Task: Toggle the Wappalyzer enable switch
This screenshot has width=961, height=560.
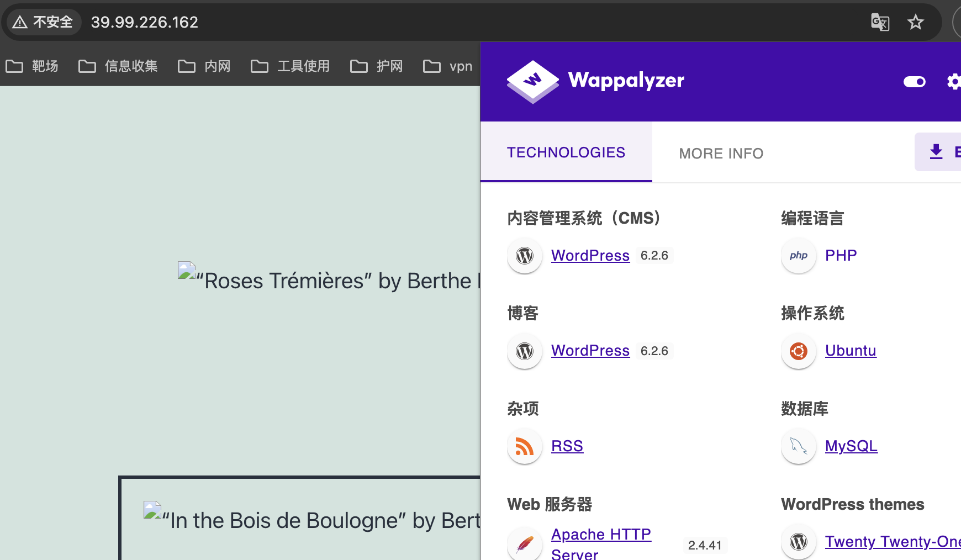Action: click(915, 82)
